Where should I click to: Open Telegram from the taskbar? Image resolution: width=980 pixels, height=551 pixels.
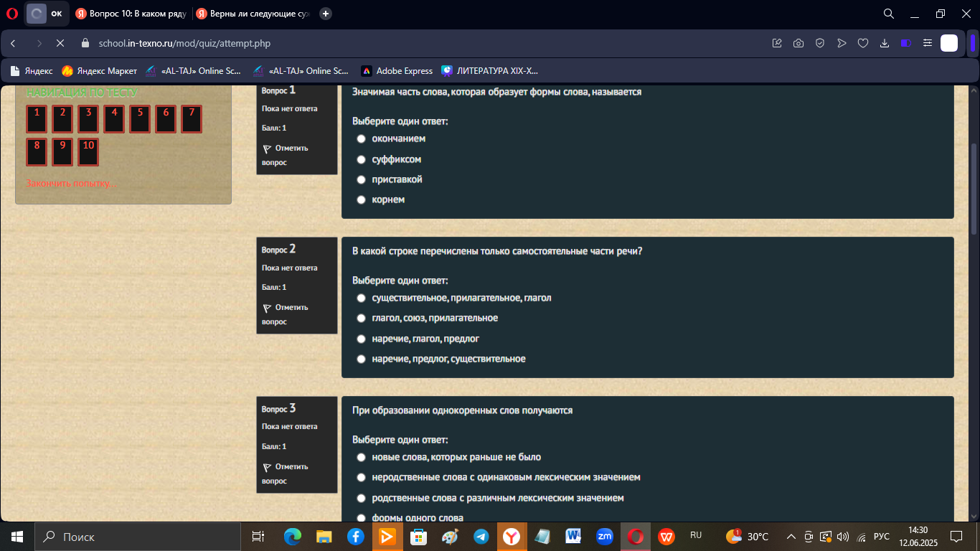click(x=481, y=537)
